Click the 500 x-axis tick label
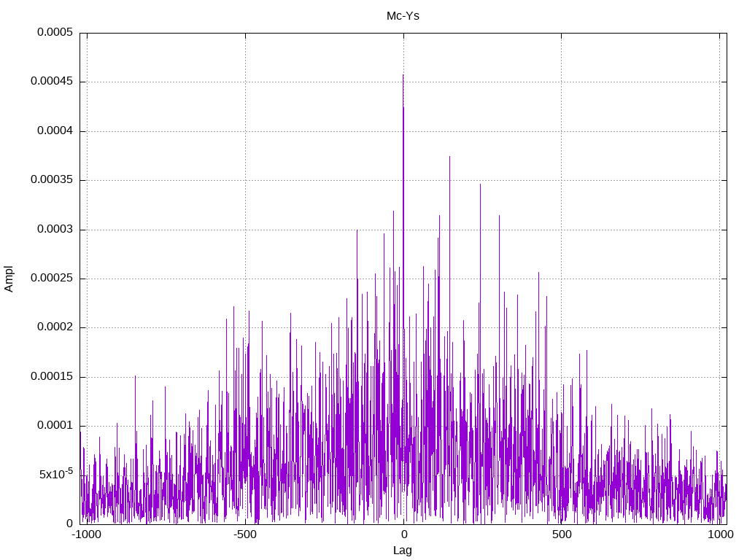The width and height of the screenshot is (747, 560). pyautogui.click(x=562, y=534)
